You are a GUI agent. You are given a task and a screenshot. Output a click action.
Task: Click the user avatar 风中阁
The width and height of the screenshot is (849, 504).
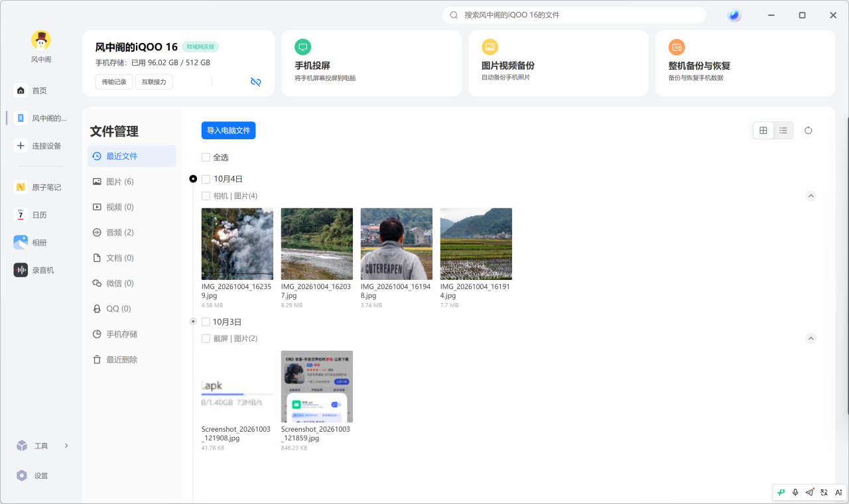coord(41,40)
